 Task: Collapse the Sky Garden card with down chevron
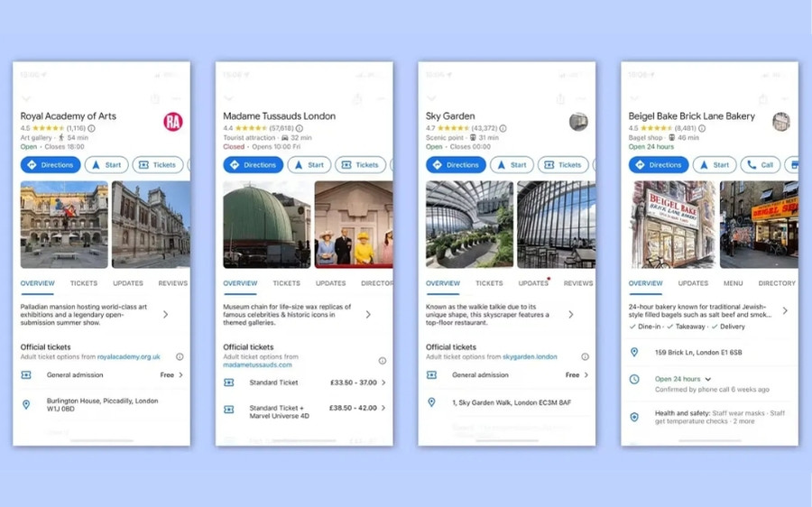click(431, 98)
